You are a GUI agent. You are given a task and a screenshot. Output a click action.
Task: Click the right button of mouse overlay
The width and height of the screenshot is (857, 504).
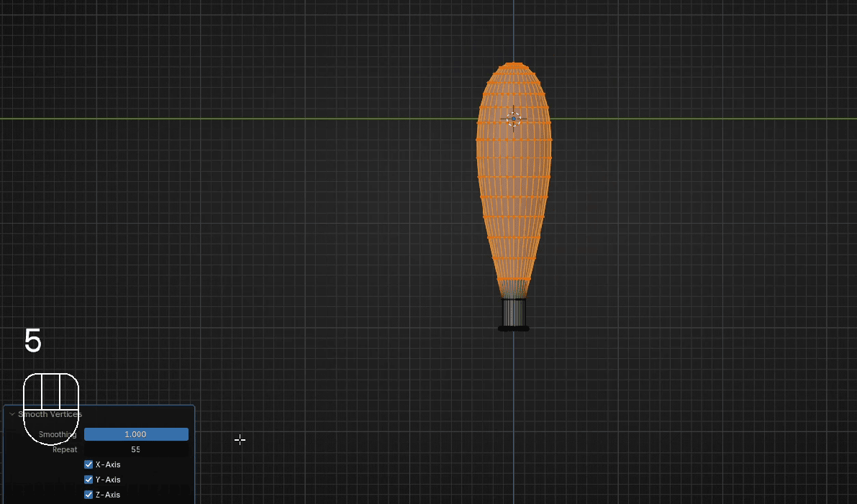click(69, 391)
